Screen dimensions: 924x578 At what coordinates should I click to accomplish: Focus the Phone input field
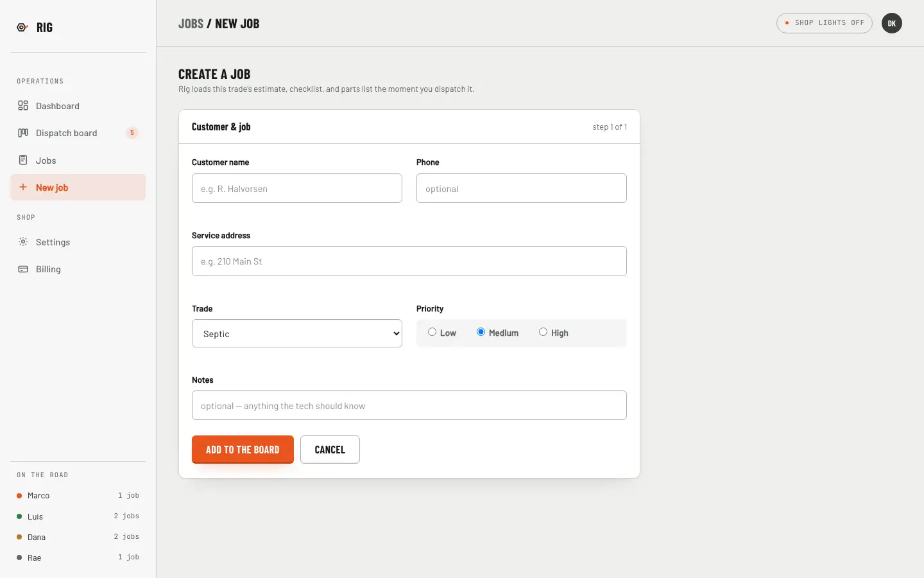[x=522, y=188]
